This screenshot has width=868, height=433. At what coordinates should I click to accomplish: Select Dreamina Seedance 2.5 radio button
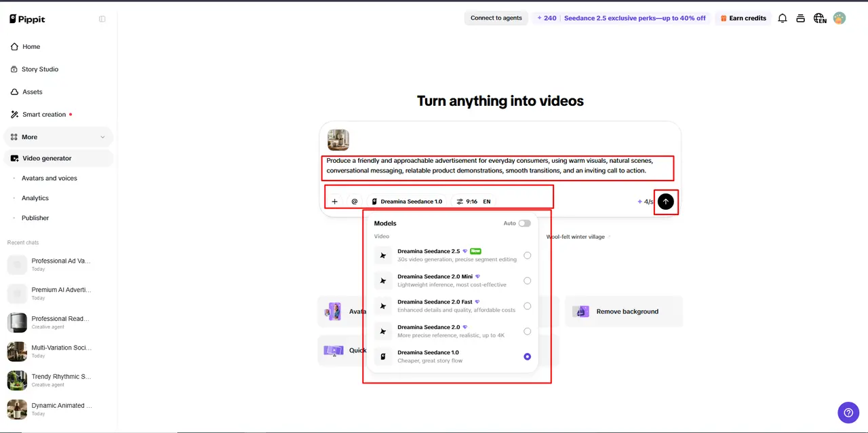[x=528, y=256]
